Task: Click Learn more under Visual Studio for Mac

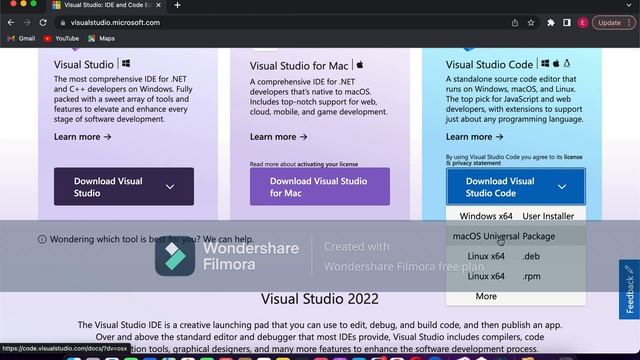Action: click(x=278, y=137)
